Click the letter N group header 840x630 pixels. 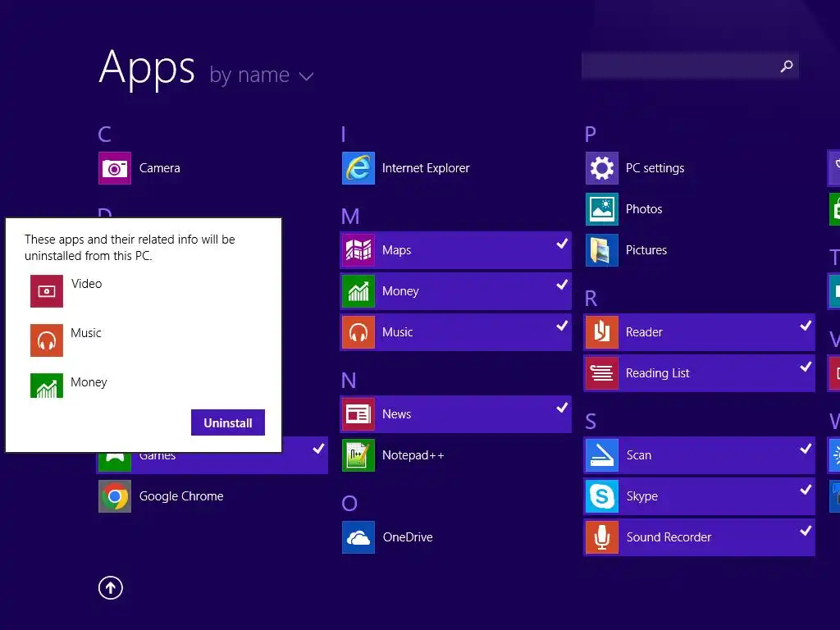click(349, 381)
